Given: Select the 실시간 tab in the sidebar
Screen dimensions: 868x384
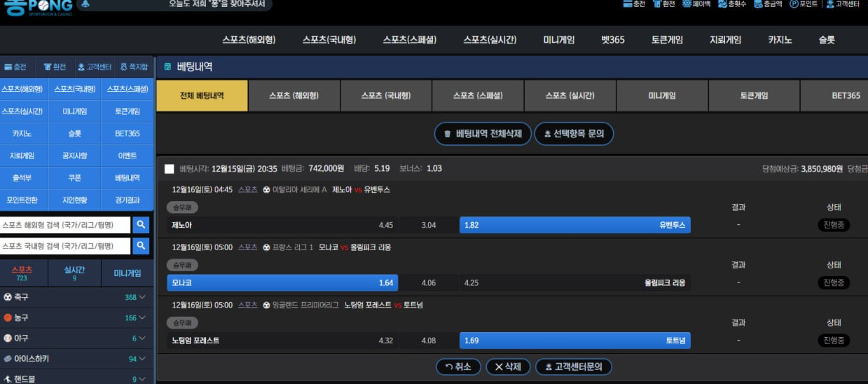Looking at the screenshot, I should tap(74, 273).
